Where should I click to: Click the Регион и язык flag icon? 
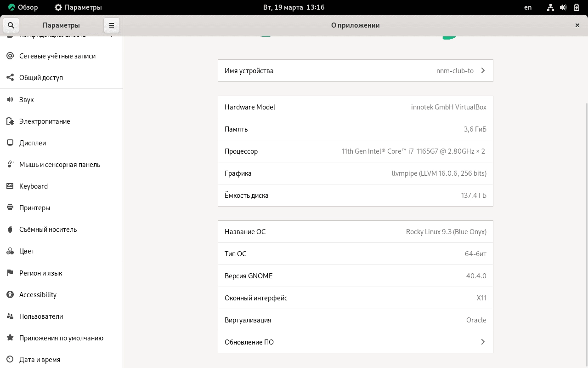coord(10,273)
